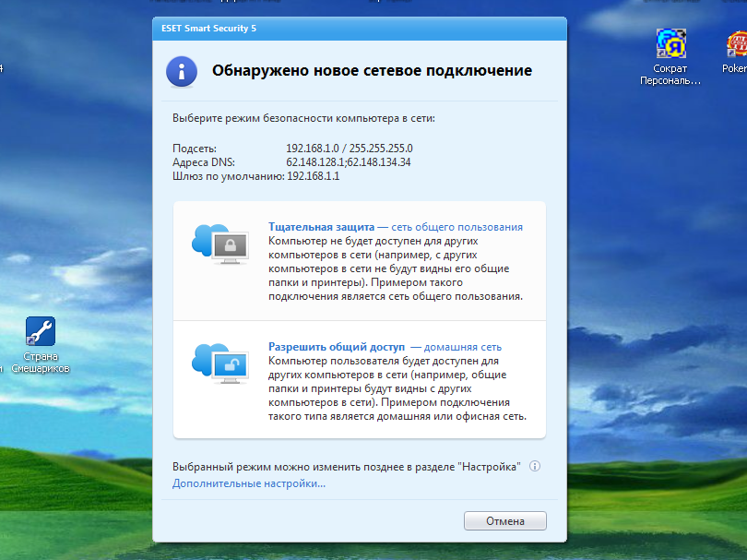Select the unlocked computer sharing icon
The width and height of the screenshot is (747, 560).
pyautogui.click(x=220, y=363)
